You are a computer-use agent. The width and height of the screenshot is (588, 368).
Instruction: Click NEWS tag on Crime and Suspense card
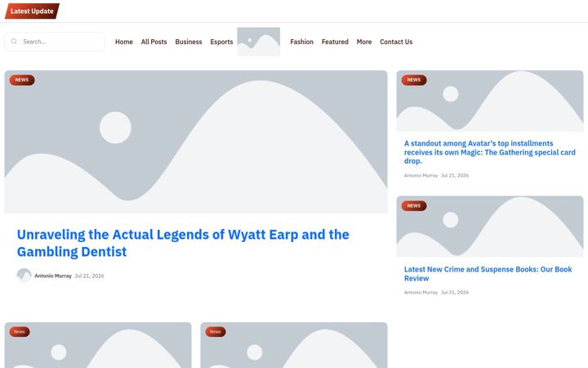pos(413,206)
